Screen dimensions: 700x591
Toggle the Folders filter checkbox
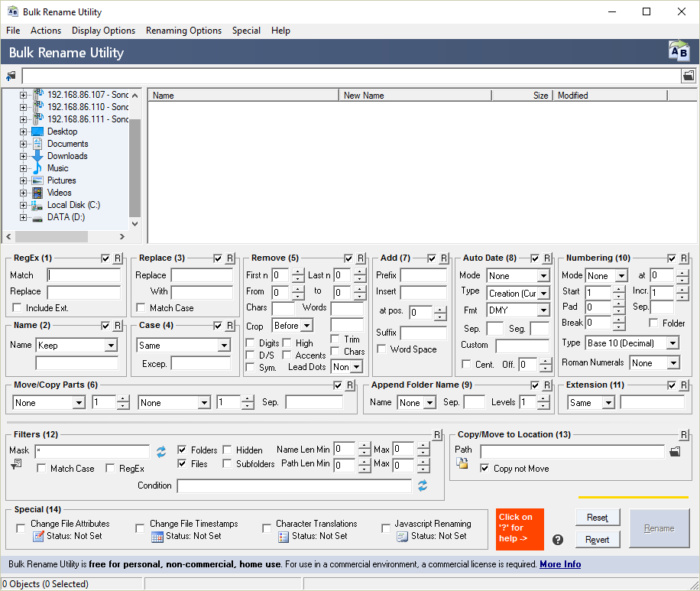click(x=182, y=449)
